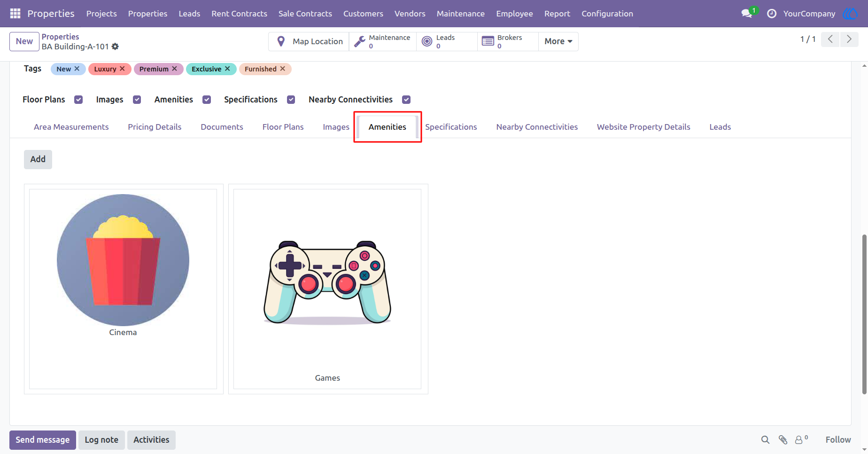Open the Map Location pin button
Screen dimensions: 868x454
pyautogui.click(x=309, y=41)
